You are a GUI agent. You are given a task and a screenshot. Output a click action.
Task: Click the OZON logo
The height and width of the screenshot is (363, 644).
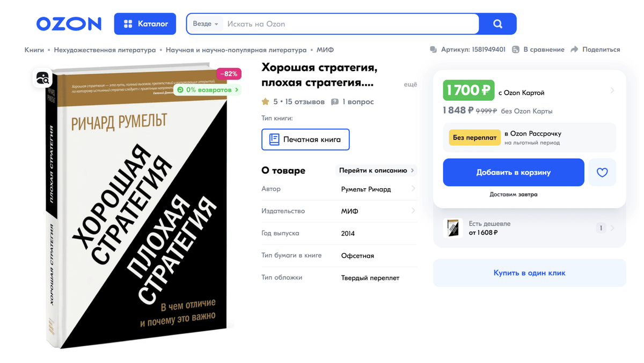click(69, 24)
